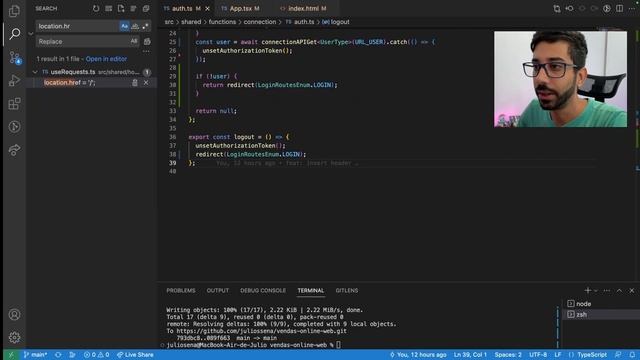Click the main* branch in status bar

(x=36, y=355)
